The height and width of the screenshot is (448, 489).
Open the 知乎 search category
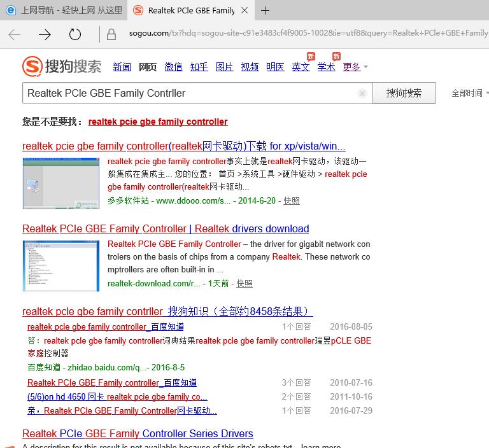point(199,67)
